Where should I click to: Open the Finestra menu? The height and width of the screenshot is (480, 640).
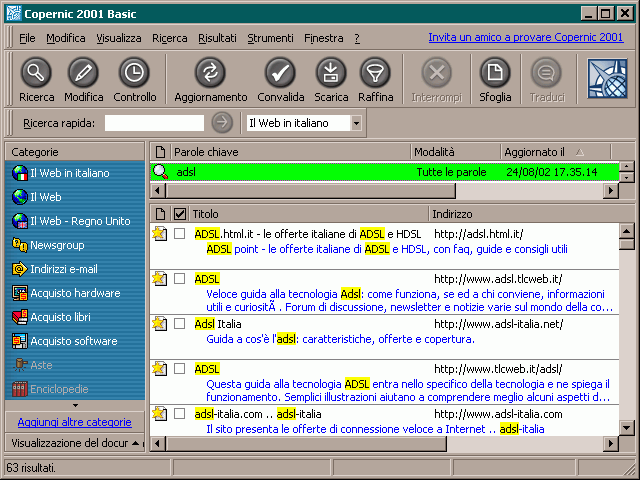pos(323,38)
